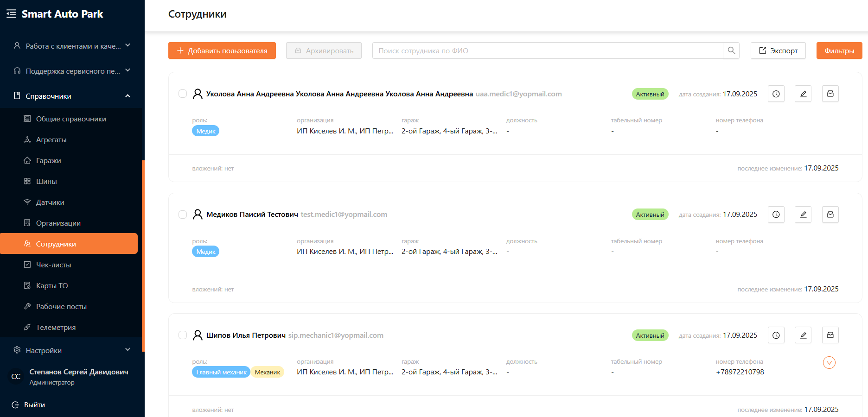Open the Гаражи directory page

[x=49, y=161]
